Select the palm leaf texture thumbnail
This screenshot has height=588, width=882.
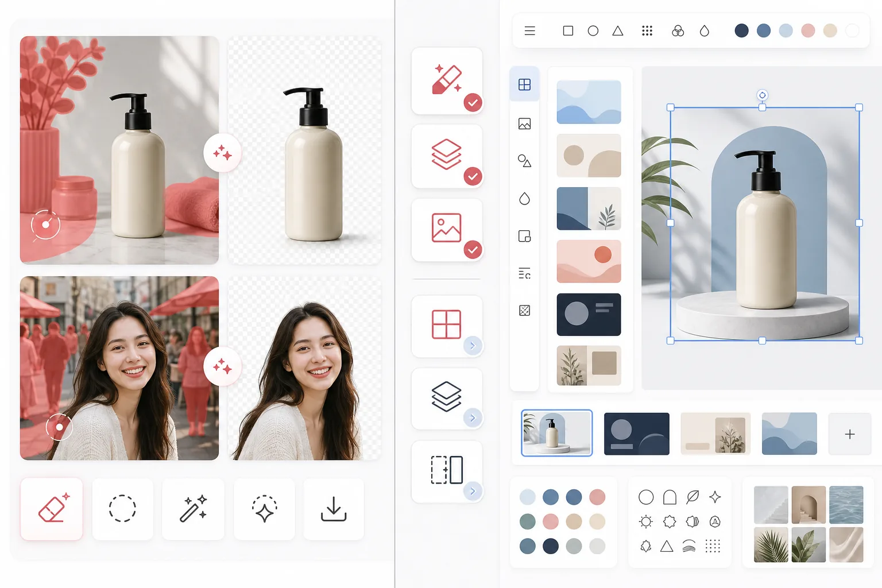[x=771, y=544]
